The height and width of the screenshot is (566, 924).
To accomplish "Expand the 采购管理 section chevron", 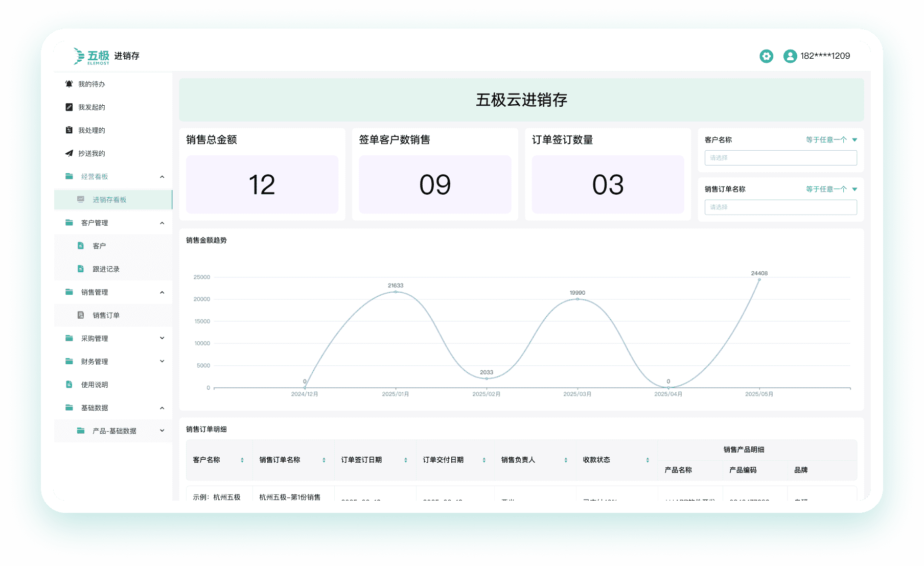I will coord(162,338).
